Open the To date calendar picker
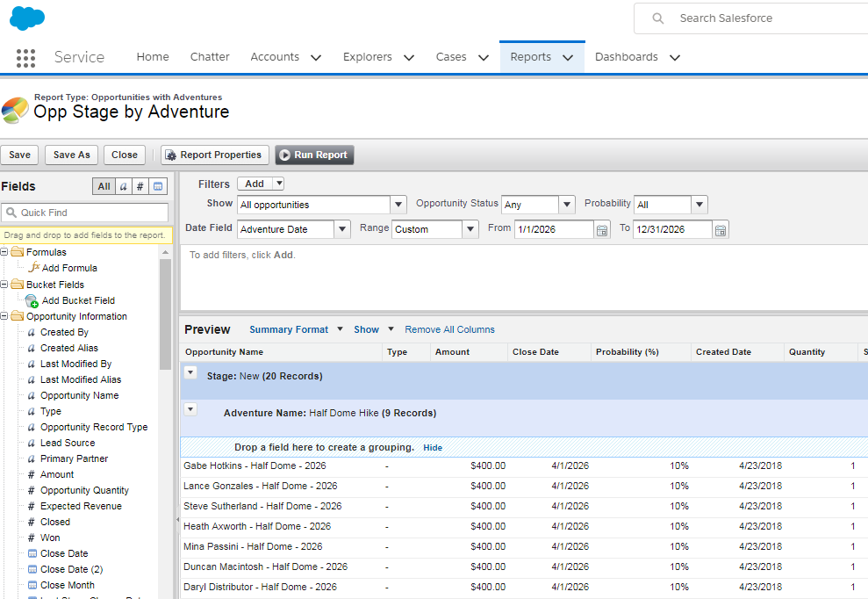 (720, 230)
